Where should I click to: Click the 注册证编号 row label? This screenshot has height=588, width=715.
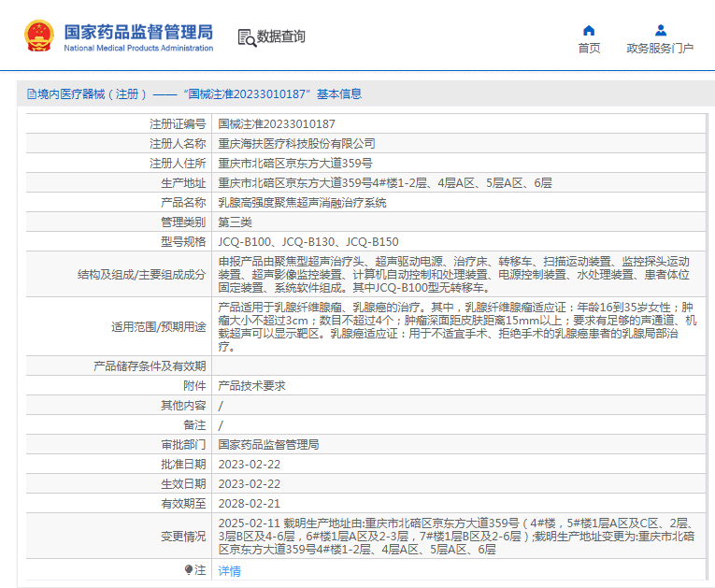click(178, 124)
